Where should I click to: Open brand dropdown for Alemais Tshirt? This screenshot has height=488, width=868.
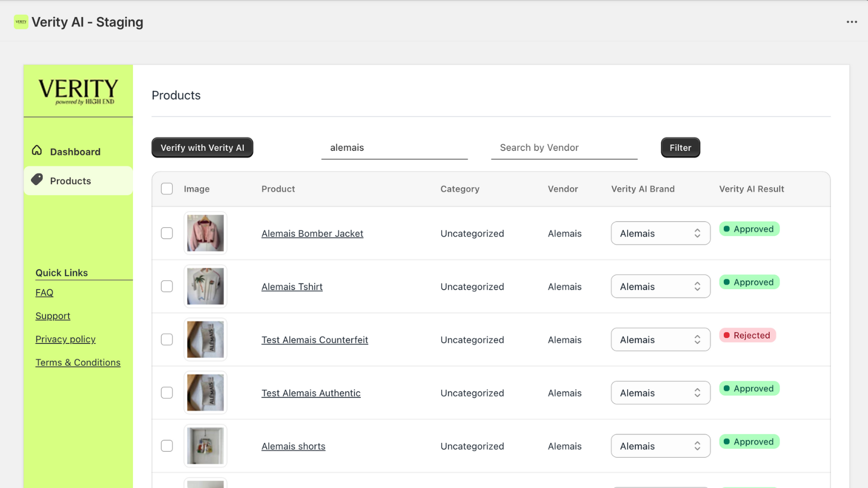661,286
